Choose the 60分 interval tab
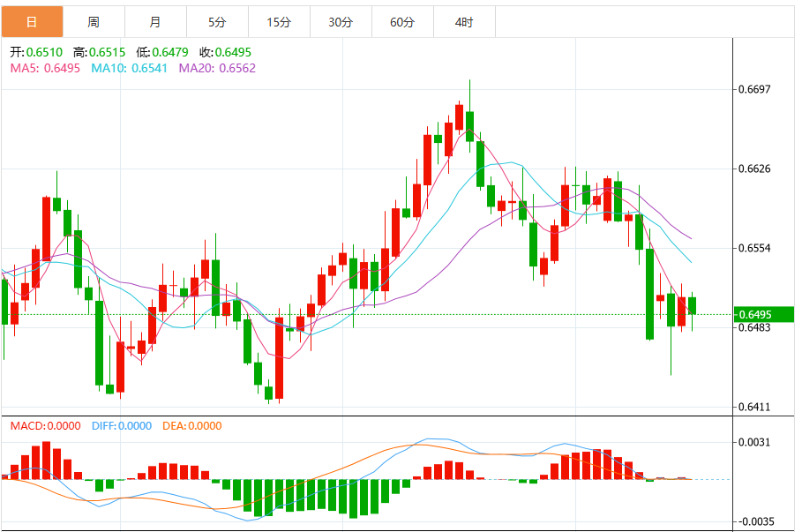Viewport: 802px width, 532px height. click(402, 22)
